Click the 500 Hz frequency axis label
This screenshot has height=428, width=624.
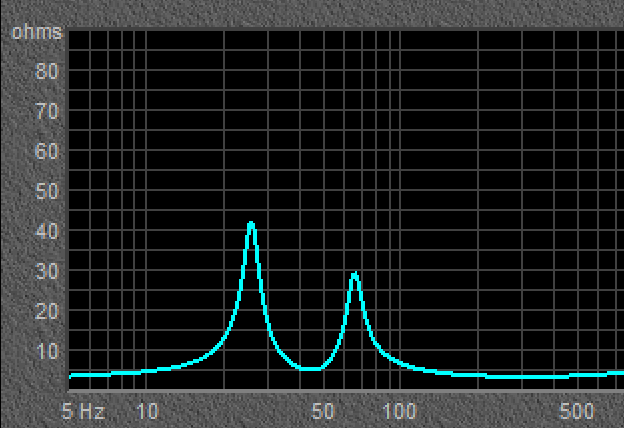click(577, 411)
